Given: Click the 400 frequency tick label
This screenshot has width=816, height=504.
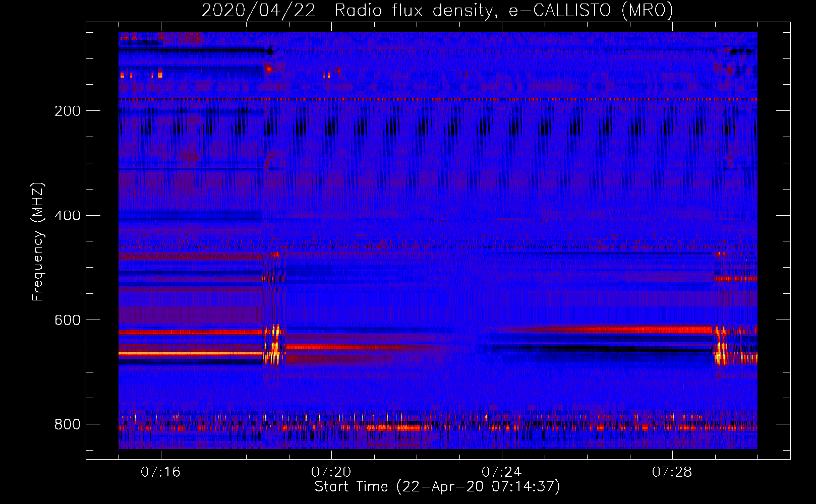Looking at the screenshot, I should (x=68, y=216).
